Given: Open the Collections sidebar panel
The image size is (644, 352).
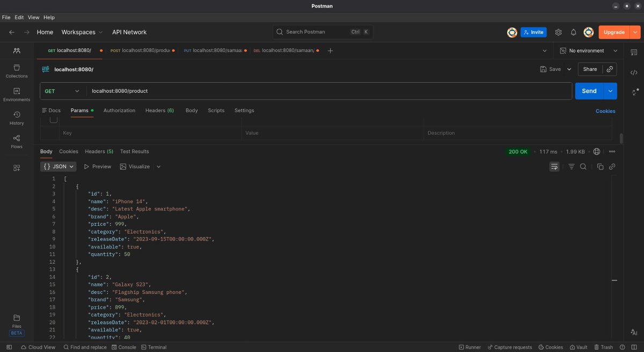Looking at the screenshot, I should [17, 71].
